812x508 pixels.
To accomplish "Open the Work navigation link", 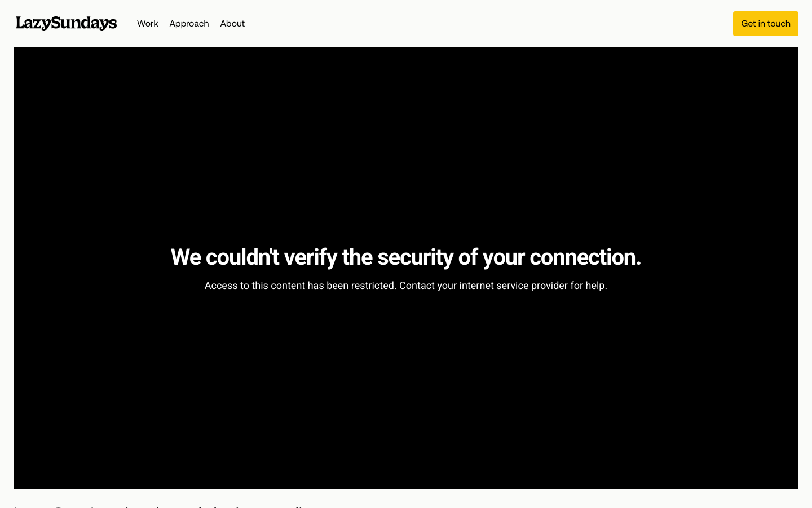I will [x=148, y=24].
